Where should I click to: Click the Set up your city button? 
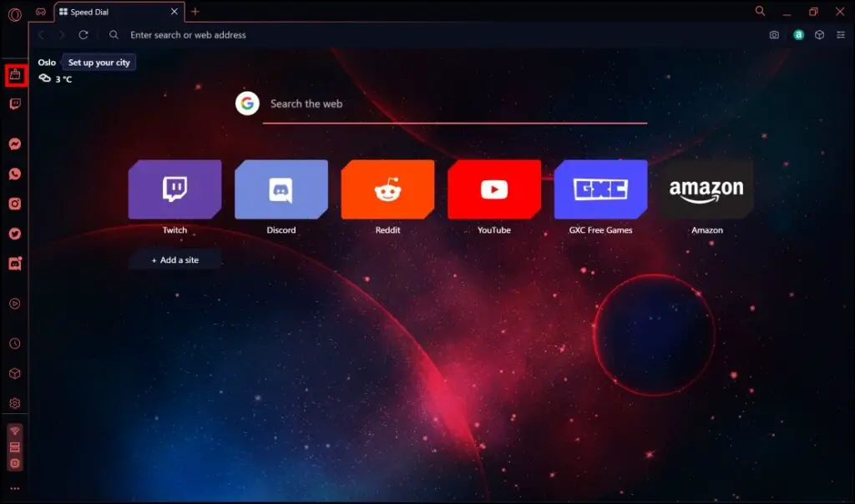[x=99, y=63]
